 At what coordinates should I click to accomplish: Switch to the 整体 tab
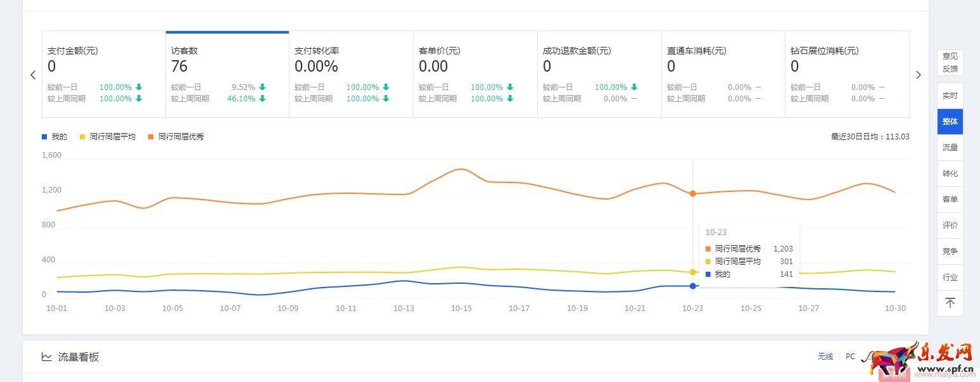coord(950,122)
